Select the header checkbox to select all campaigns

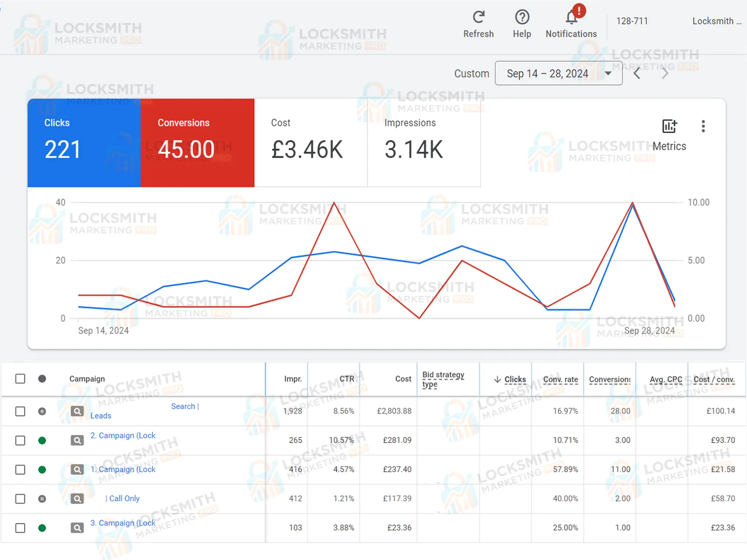20,379
